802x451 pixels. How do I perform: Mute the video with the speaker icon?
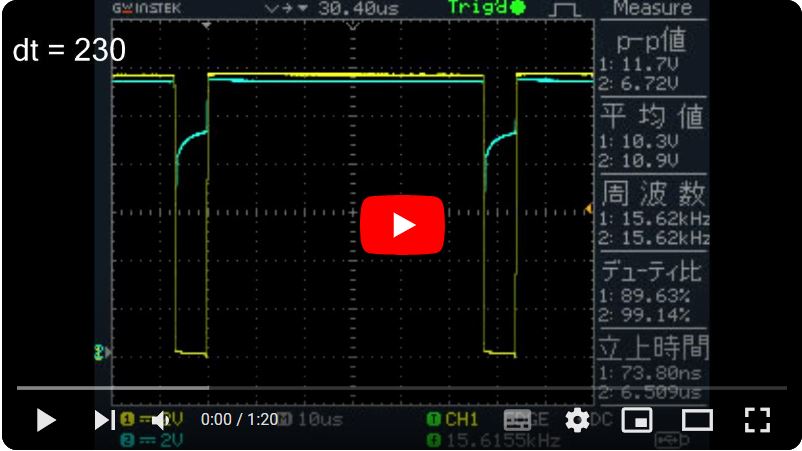pyautogui.click(x=158, y=420)
